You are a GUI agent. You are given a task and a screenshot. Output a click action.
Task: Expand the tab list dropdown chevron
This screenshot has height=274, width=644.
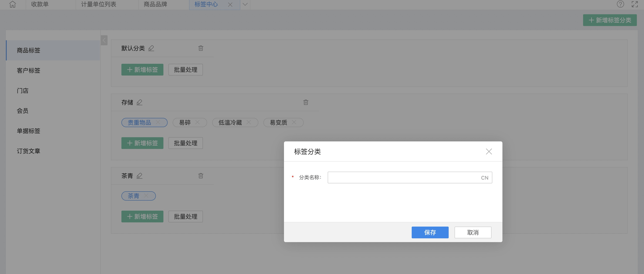(x=245, y=4)
